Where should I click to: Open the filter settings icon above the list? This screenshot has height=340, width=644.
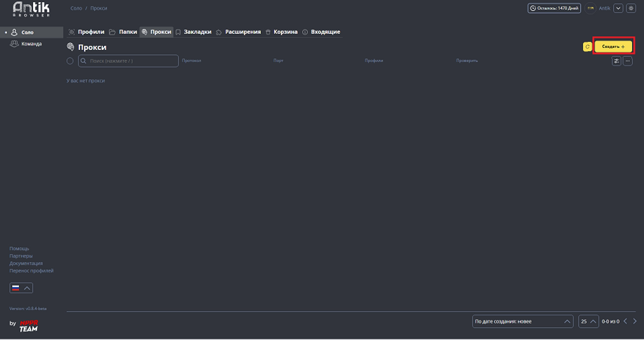(x=616, y=61)
